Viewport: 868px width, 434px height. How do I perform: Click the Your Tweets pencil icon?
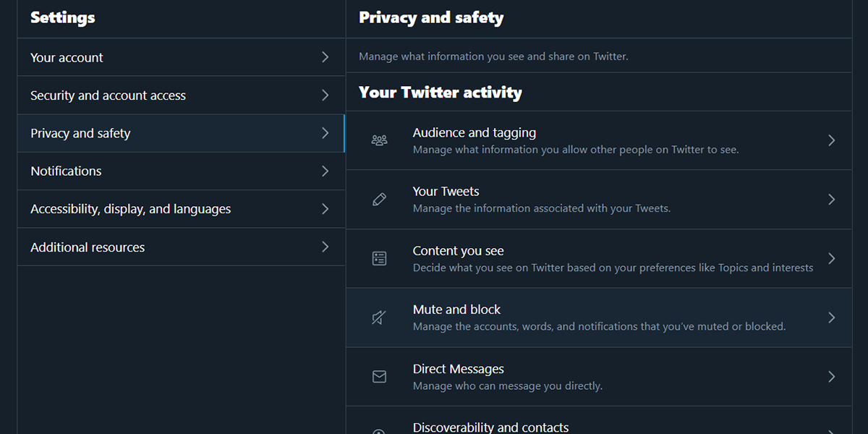tap(379, 200)
